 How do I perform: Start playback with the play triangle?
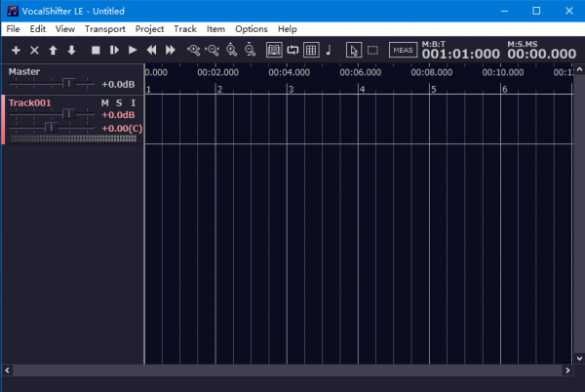133,50
